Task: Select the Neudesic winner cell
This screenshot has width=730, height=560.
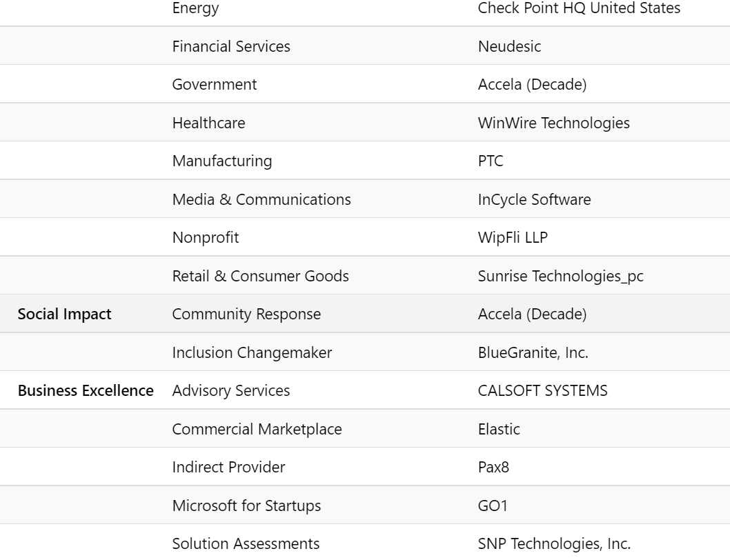Action: (509, 46)
